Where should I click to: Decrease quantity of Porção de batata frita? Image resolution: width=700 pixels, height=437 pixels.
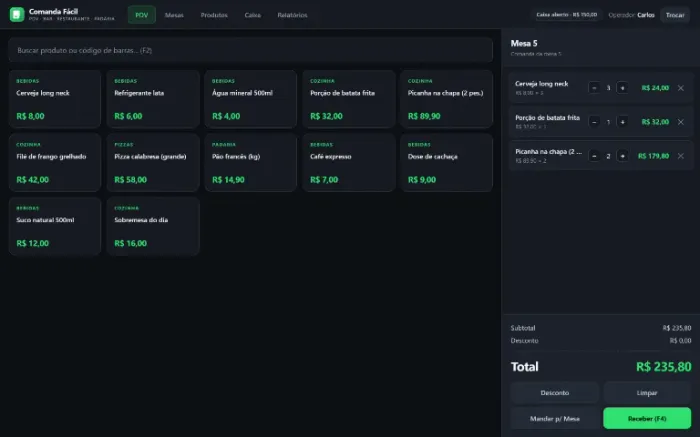point(594,122)
